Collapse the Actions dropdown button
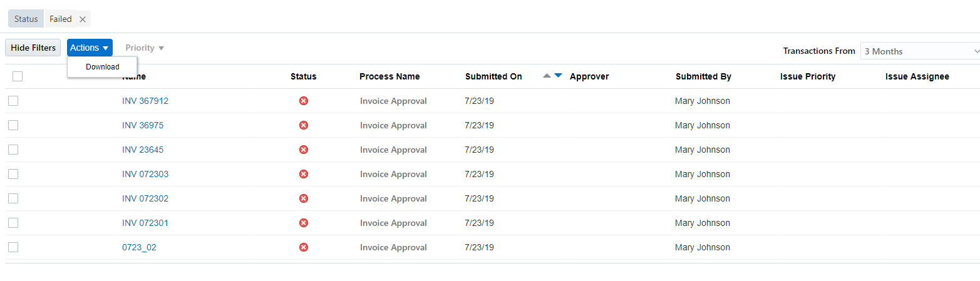The width and height of the screenshot is (980, 281). pyautogui.click(x=90, y=48)
